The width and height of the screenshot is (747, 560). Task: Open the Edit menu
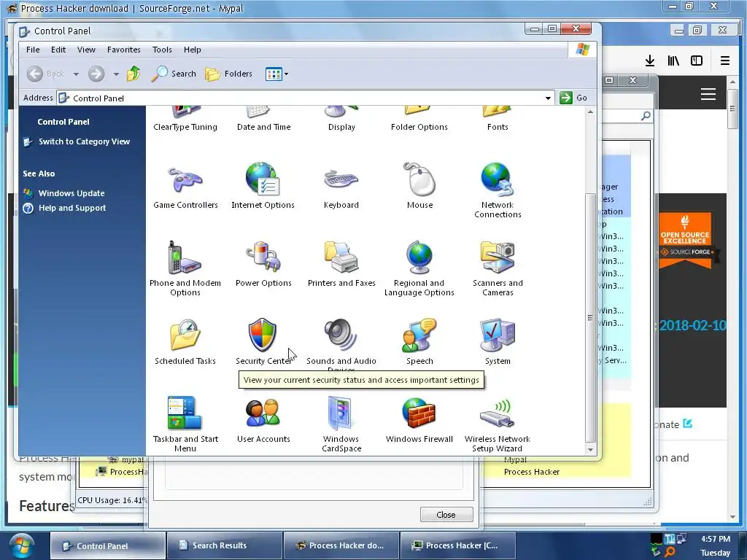coord(58,50)
